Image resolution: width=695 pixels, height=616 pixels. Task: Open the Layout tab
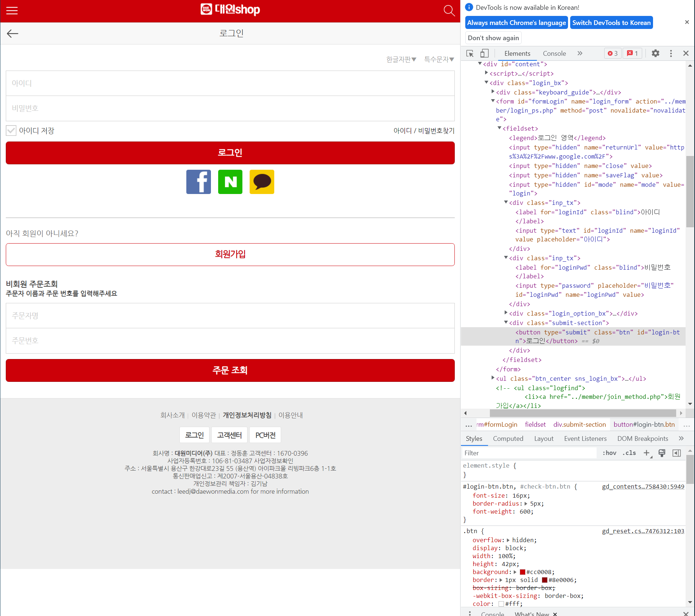tap(544, 438)
